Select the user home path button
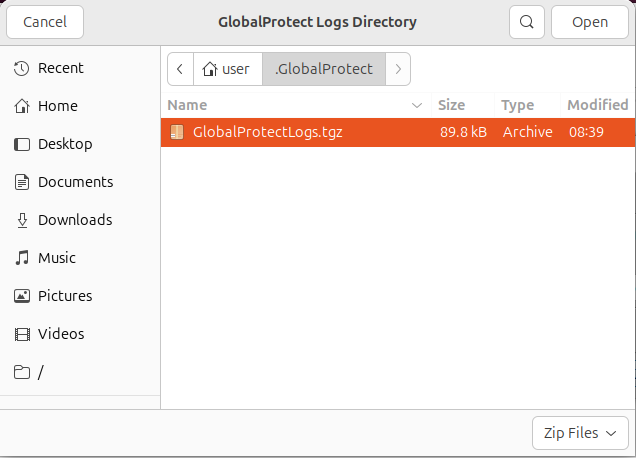 (x=228, y=69)
